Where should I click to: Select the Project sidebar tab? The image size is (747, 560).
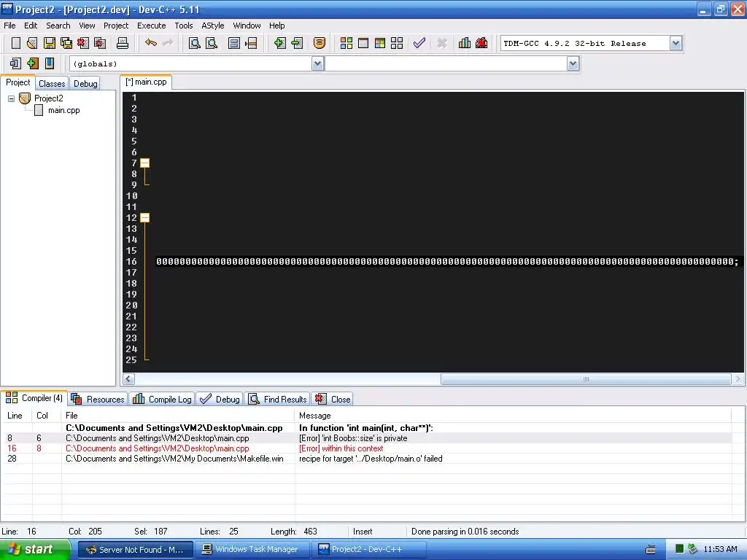18,82
